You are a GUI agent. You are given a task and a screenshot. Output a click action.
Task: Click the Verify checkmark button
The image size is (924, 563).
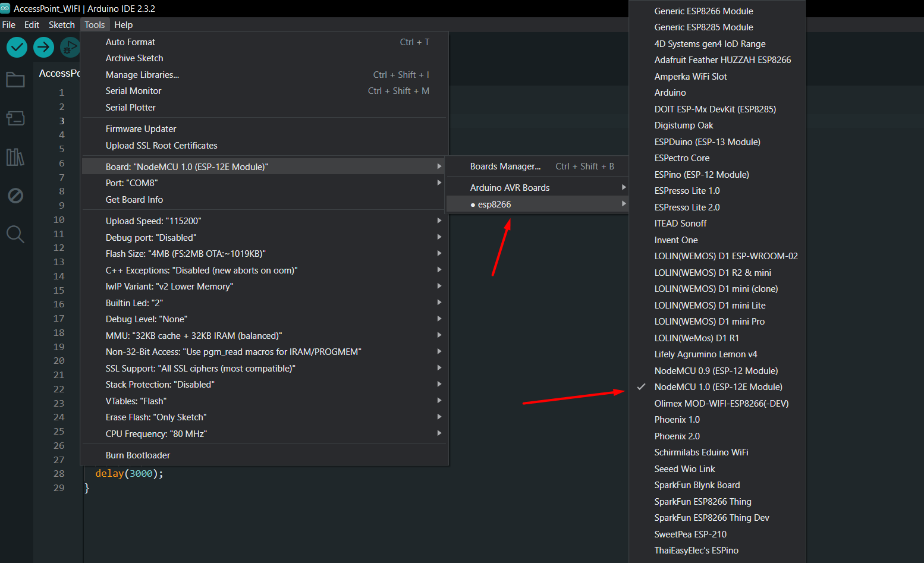[x=17, y=47]
